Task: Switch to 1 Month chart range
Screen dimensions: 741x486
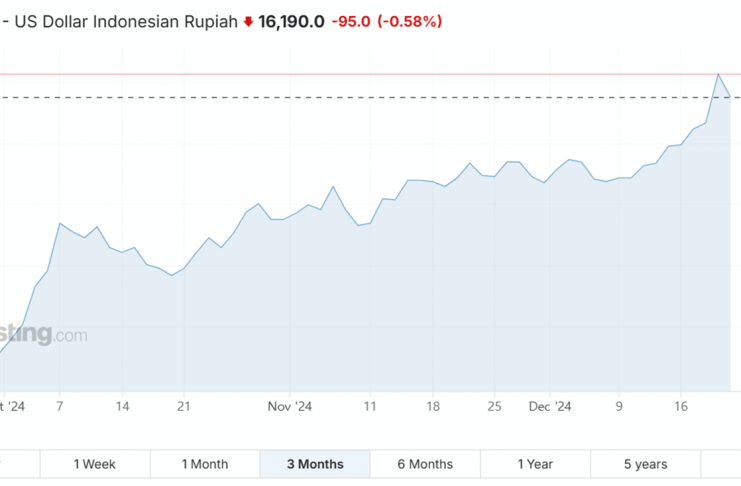Action: pyautogui.click(x=205, y=464)
